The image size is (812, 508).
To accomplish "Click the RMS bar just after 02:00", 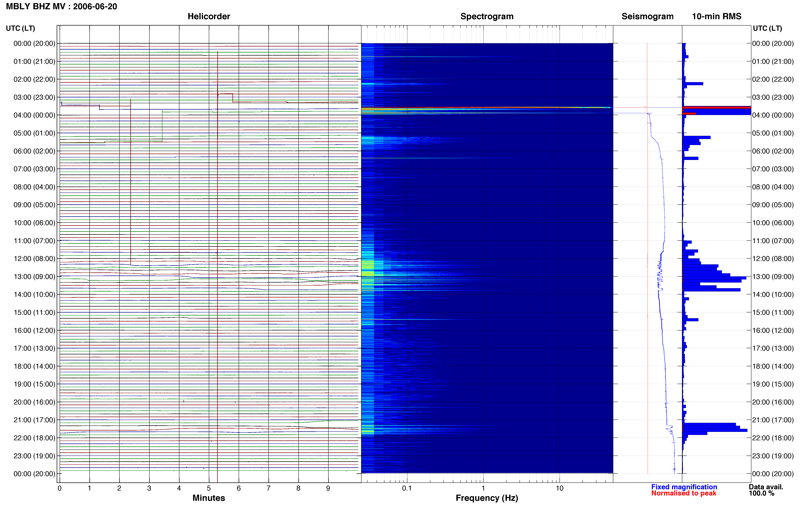I will (692, 84).
